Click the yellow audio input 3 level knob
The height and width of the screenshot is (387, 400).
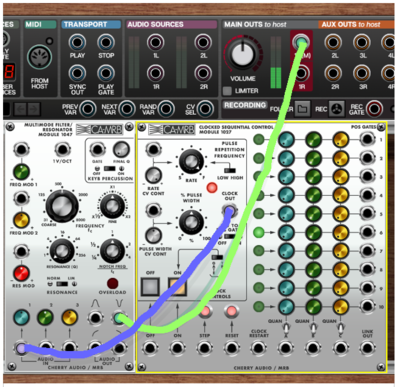70,317
